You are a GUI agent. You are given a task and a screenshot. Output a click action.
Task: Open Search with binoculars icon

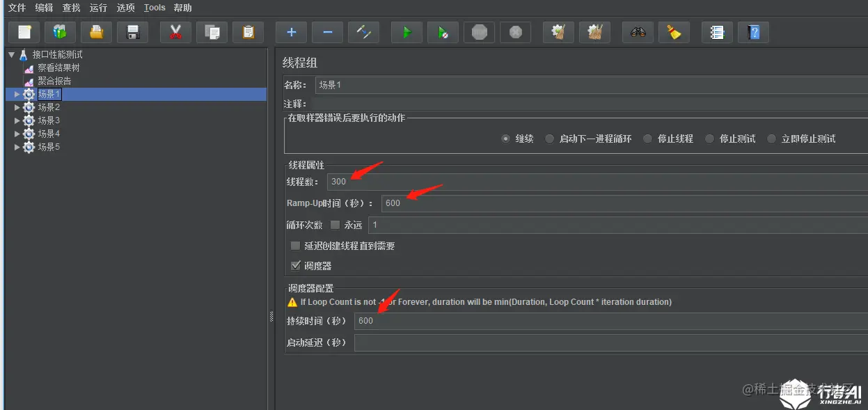(638, 32)
